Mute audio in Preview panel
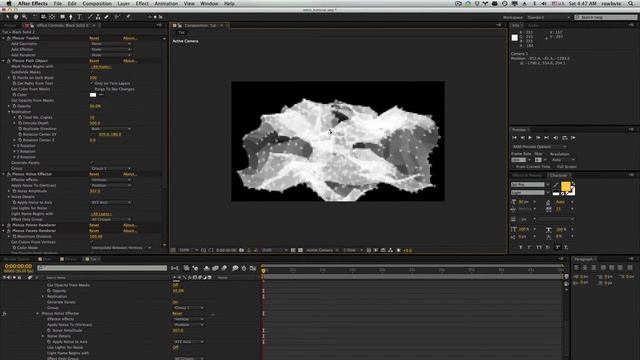The image size is (640, 360). click(x=556, y=138)
